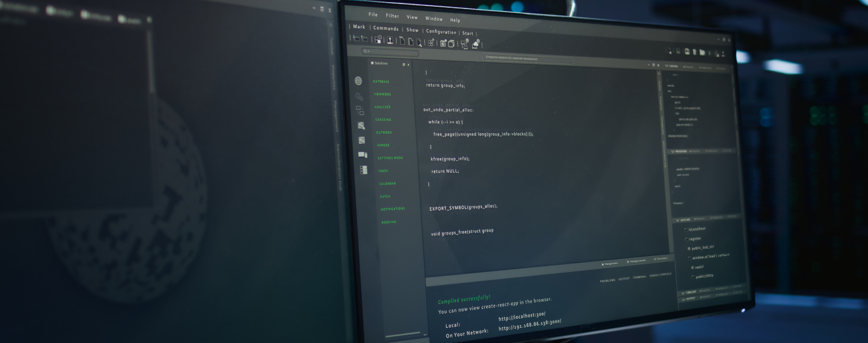868x343 pixels.
Task: Click the globe icon in left sidebar
Action: click(x=358, y=81)
